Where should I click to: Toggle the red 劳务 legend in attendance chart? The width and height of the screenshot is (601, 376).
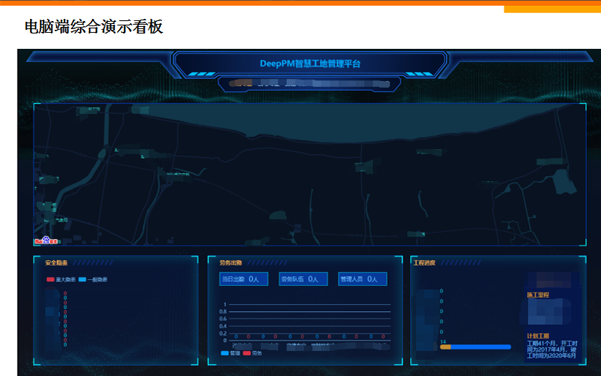(252, 353)
